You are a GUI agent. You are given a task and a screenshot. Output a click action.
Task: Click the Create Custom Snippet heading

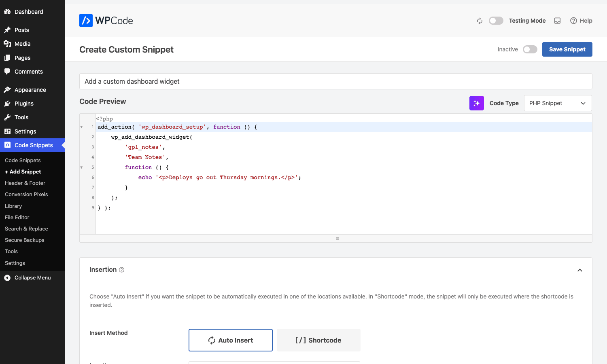click(126, 49)
